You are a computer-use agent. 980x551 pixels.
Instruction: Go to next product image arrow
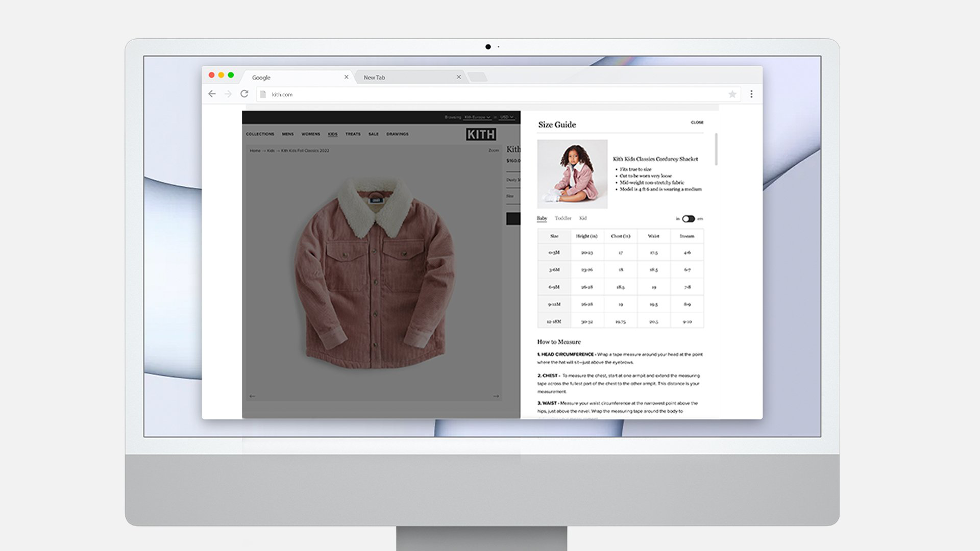[x=496, y=396]
